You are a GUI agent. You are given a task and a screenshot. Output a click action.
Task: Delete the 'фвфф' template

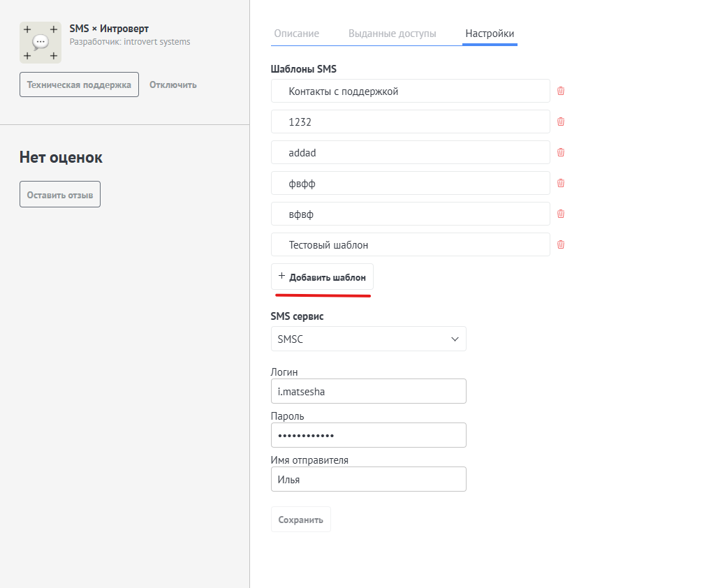pyautogui.click(x=561, y=183)
